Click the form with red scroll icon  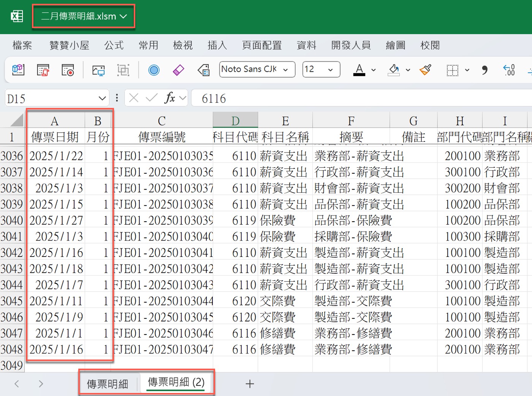point(43,70)
